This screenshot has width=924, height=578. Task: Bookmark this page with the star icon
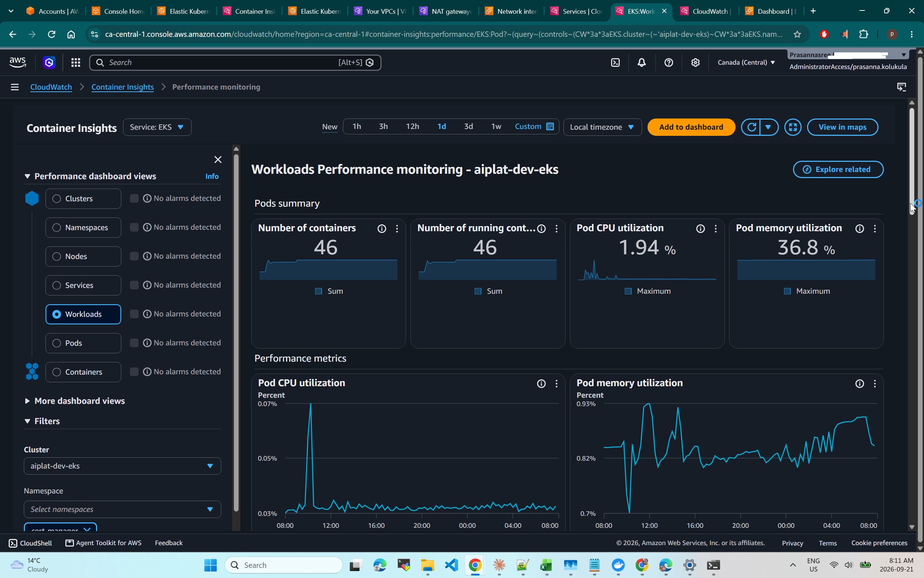(x=797, y=34)
